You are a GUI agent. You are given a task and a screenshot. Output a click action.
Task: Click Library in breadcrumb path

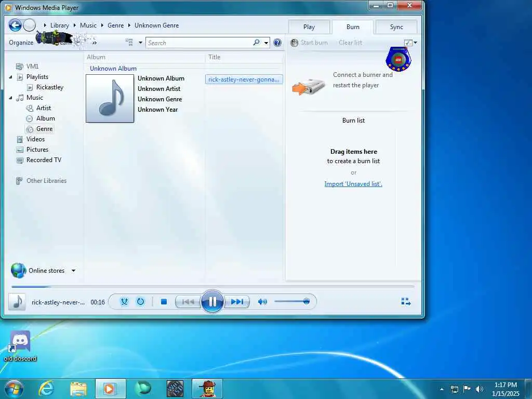coord(59,25)
